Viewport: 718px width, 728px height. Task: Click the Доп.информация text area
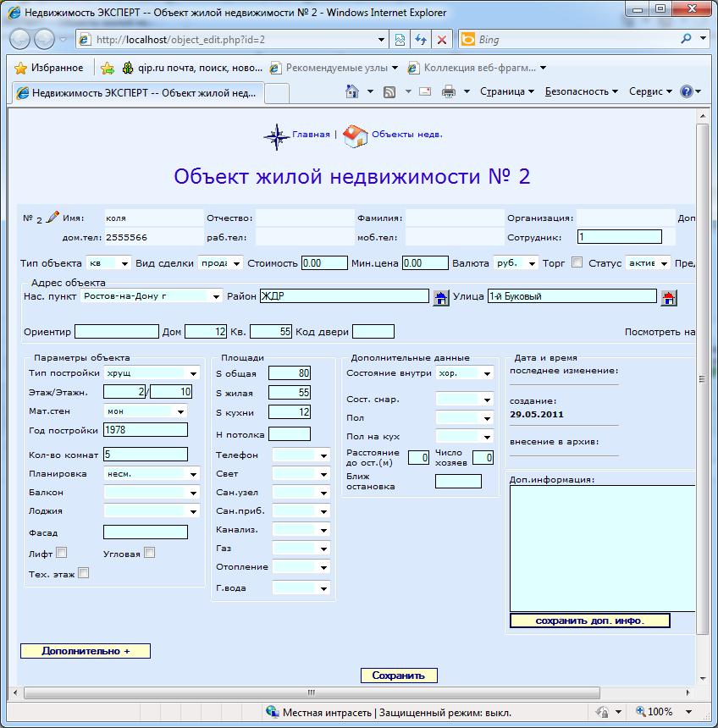pyautogui.click(x=602, y=549)
